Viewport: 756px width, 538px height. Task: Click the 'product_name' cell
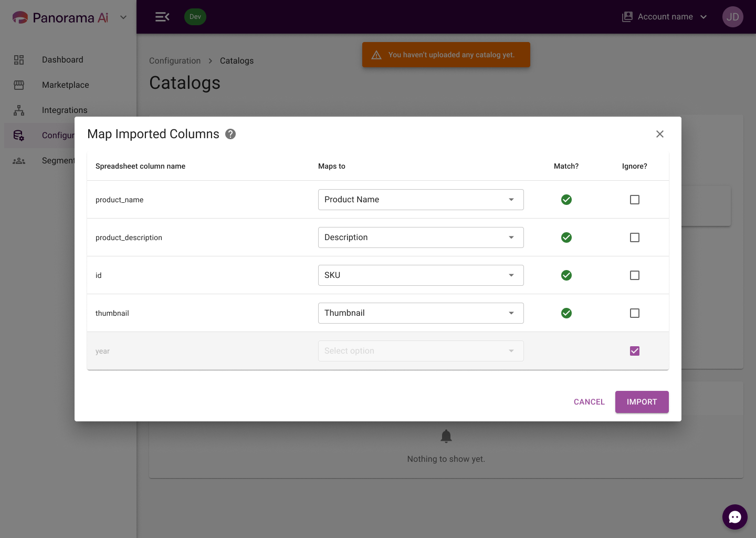click(x=119, y=200)
